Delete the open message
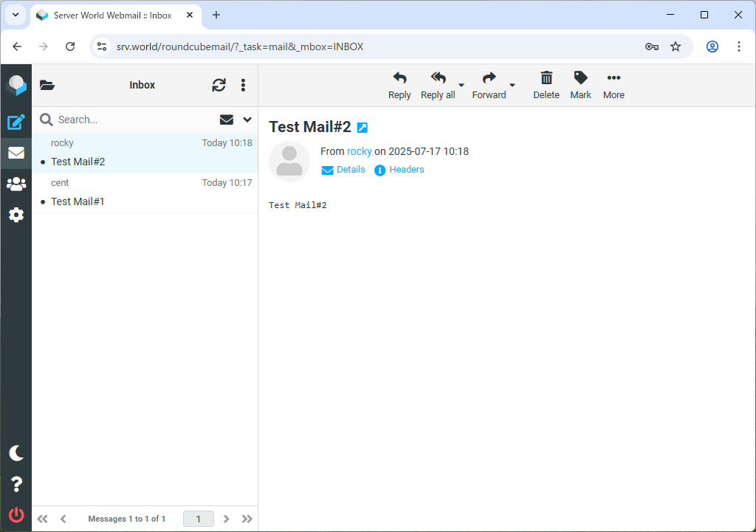The height and width of the screenshot is (532, 756). pyautogui.click(x=546, y=85)
